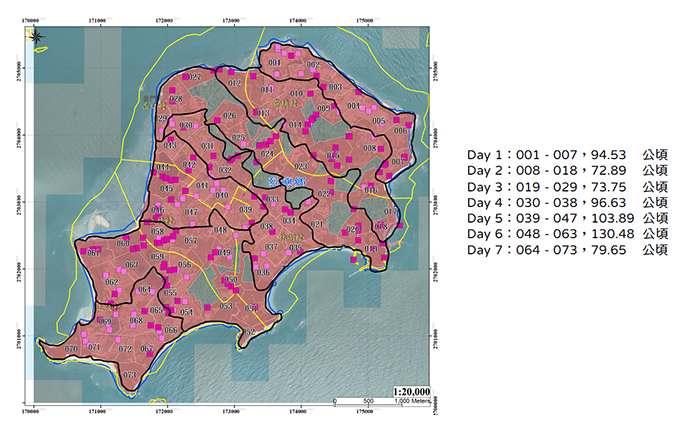Image resolution: width=700 pixels, height=423 pixels.
Task: Select the 'Day 7：064 - 073' legend line
Action: pos(567,249)
